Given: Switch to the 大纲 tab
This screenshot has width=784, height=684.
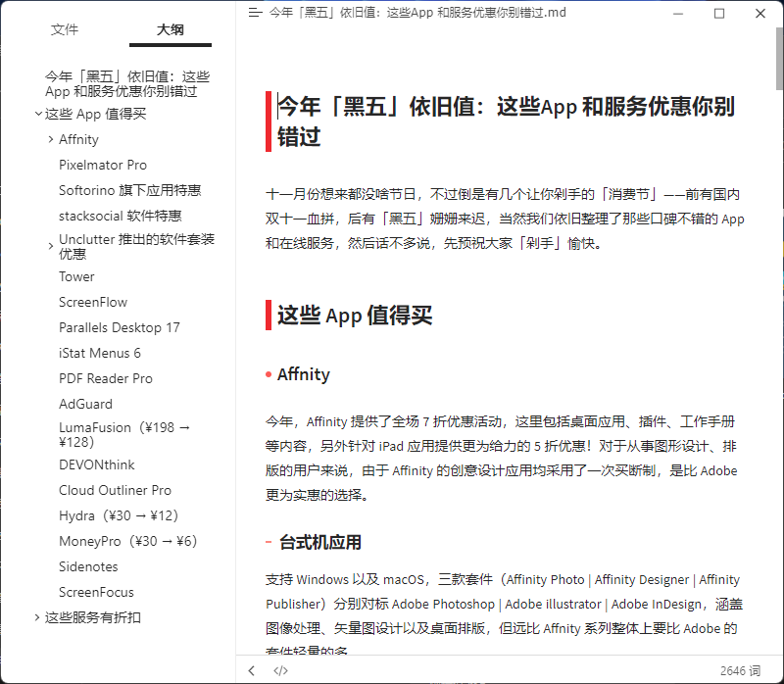Looking at the screenshot, I should [x=170, y=29].
